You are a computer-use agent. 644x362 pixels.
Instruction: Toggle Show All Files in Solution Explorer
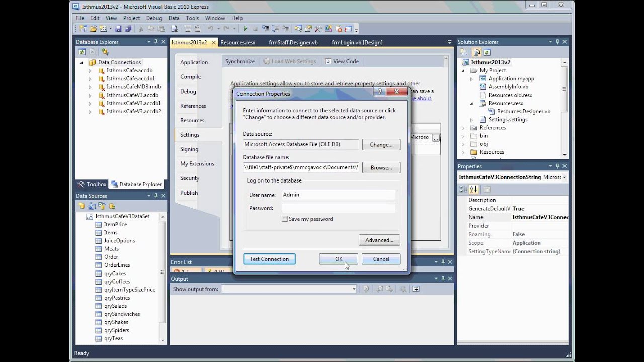(x=476, y=52)
